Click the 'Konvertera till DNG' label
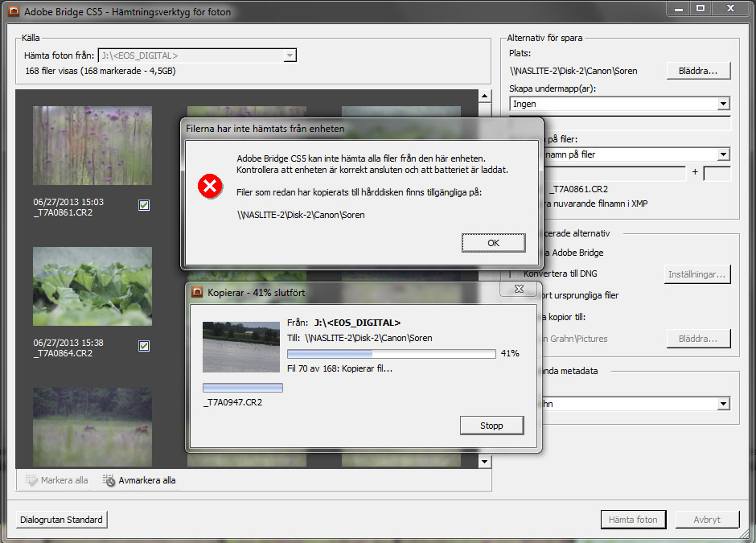The width and height of the screenshot is (756, 543). (561, 274)
